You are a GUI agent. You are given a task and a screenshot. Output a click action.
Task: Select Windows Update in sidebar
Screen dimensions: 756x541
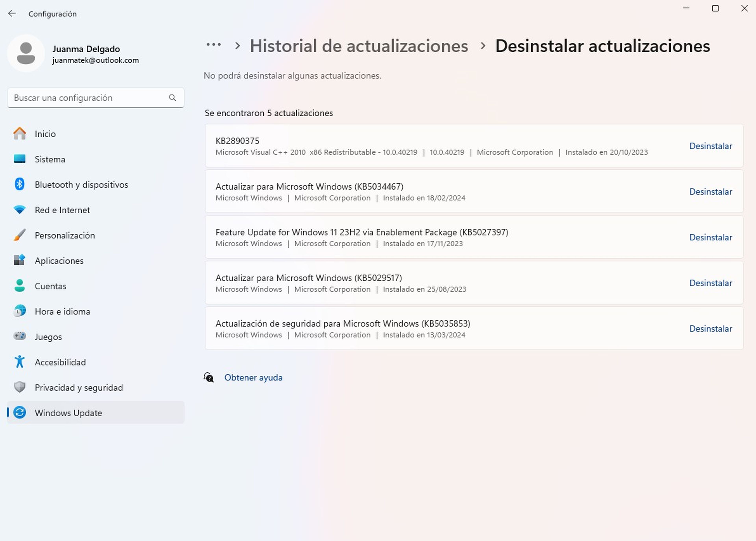(95, 413)
